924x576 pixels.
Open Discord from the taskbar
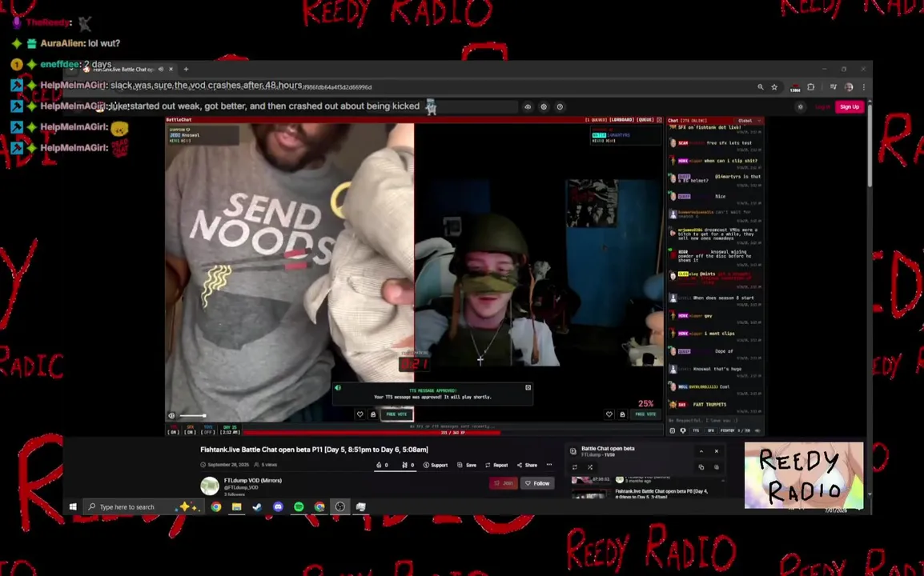click(278, 506)
